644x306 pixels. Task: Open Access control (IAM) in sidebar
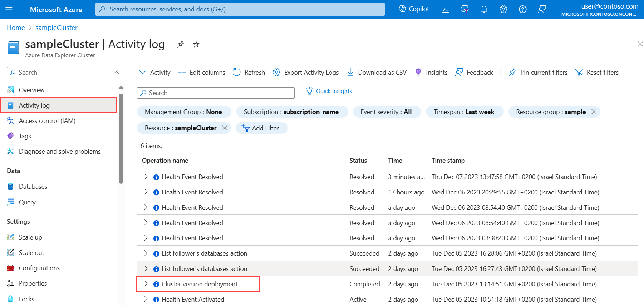click(x=47, y=121)
